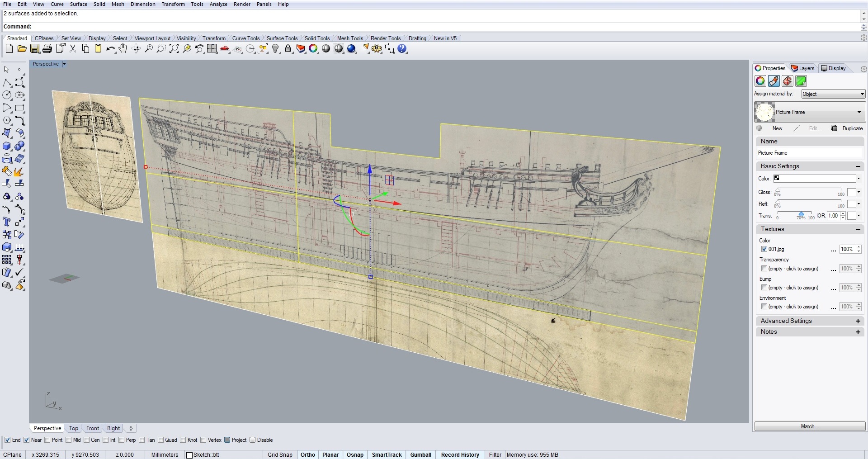Toggle the Project osnap checkbox

coord(227,440)
